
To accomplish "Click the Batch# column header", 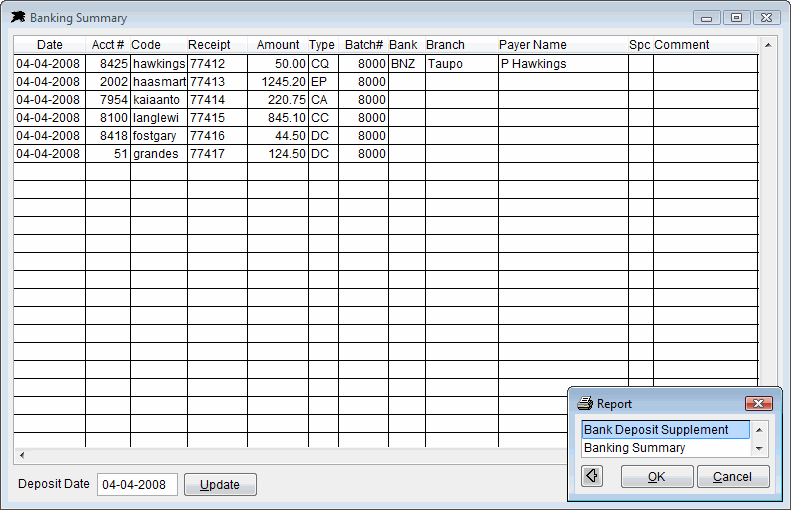I will (363, 45).
